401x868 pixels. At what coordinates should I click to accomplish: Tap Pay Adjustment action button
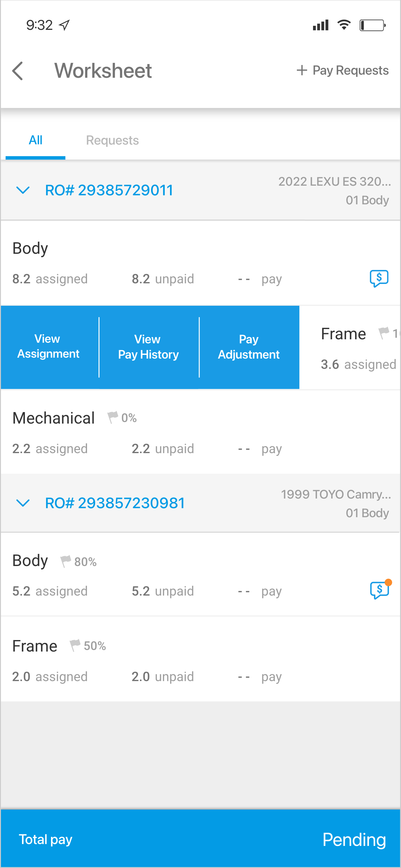[249, 347]
